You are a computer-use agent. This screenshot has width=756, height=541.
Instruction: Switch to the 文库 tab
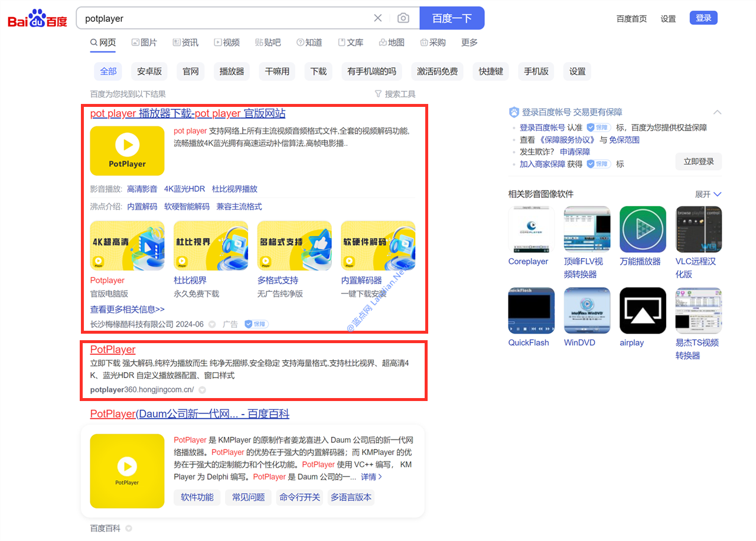coord(351,43)
